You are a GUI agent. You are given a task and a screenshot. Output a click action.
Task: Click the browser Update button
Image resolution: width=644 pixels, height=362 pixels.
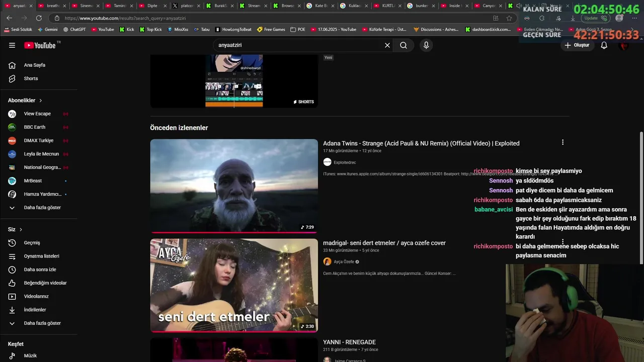click(596, 18)
